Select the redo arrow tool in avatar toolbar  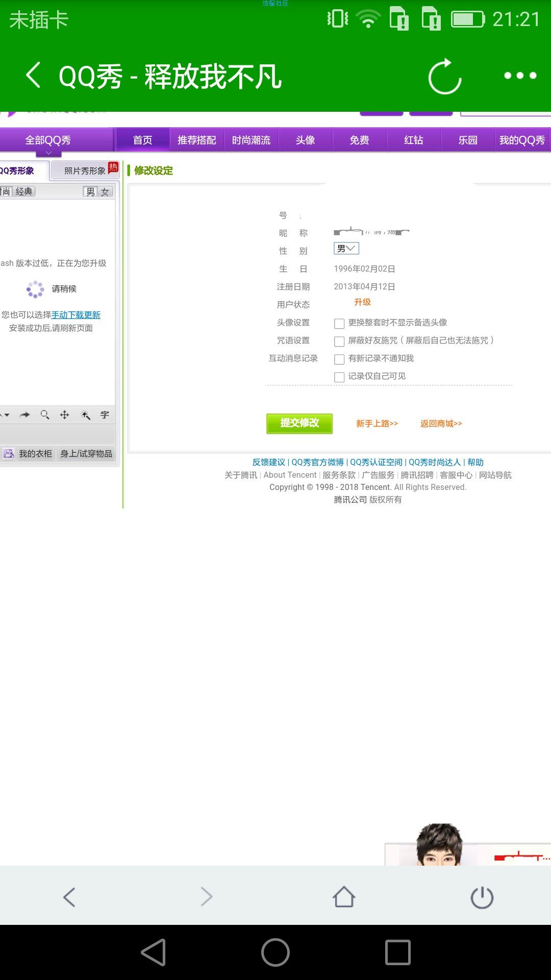pos(25,415)
